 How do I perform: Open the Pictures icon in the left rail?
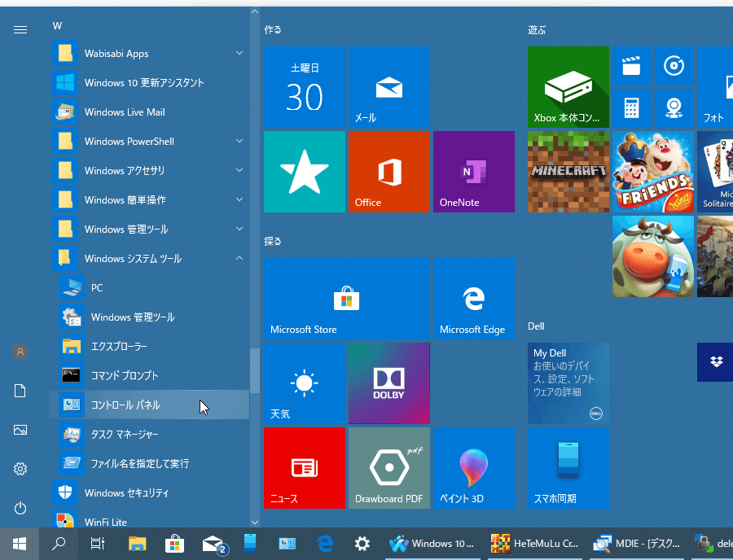tap(20, 430)
